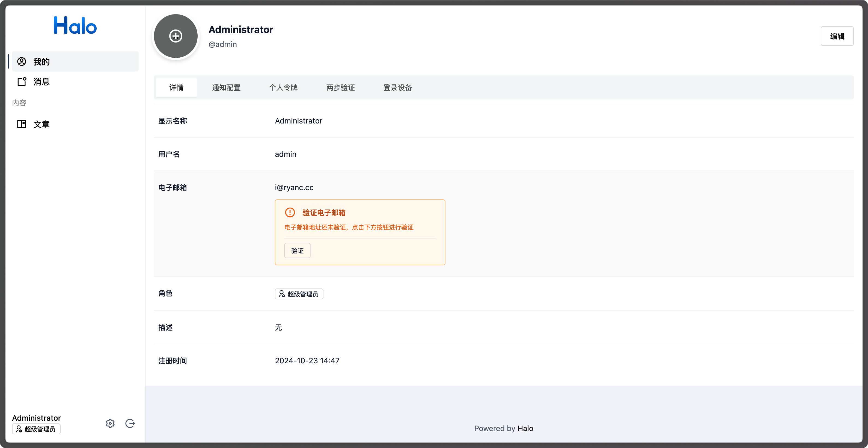Click 电子邮箱 email field area
The image size is (868, 448).
(295, 187)
